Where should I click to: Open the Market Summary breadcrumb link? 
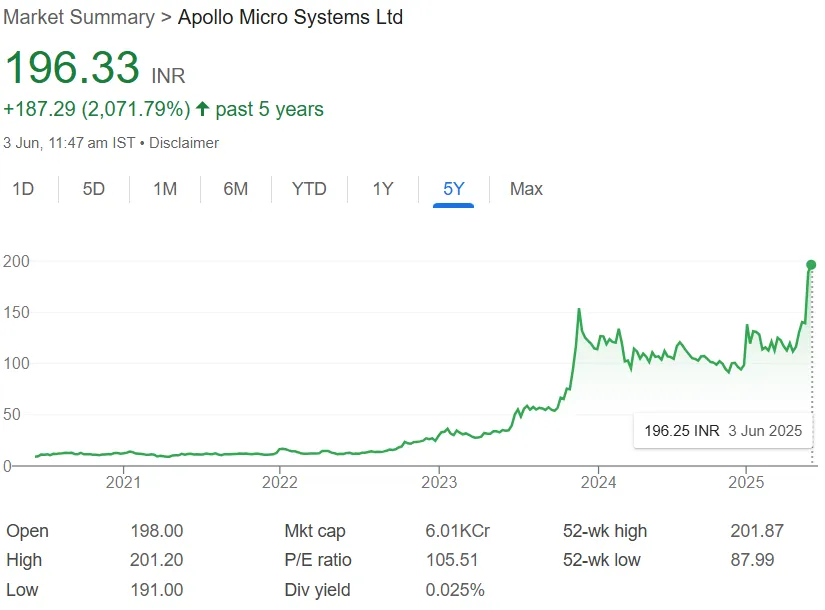(79, 17)
